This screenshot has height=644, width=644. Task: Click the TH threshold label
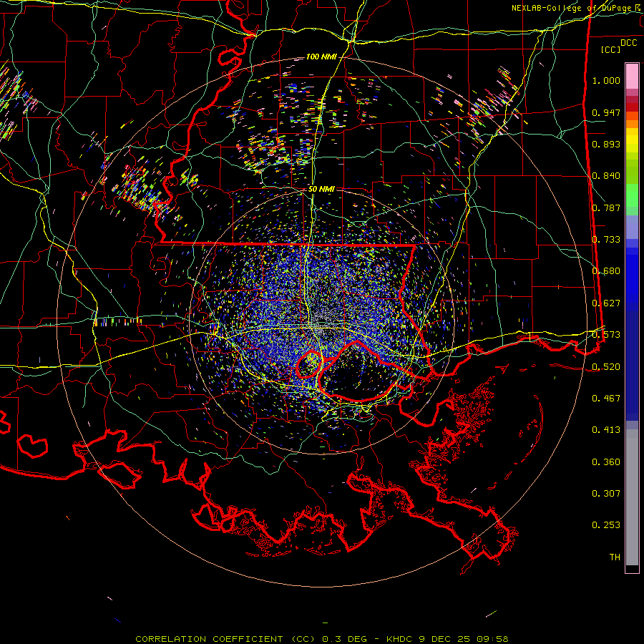click(615, 557)
